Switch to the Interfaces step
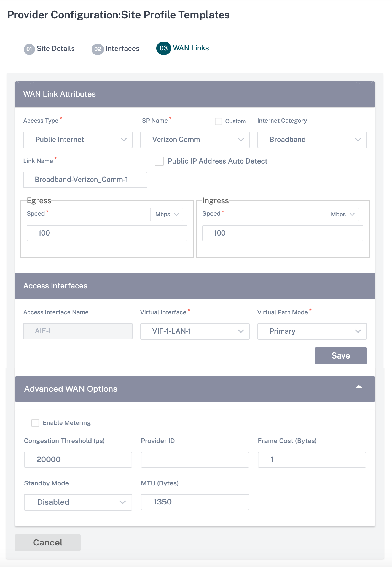 (x=116, y=49)
